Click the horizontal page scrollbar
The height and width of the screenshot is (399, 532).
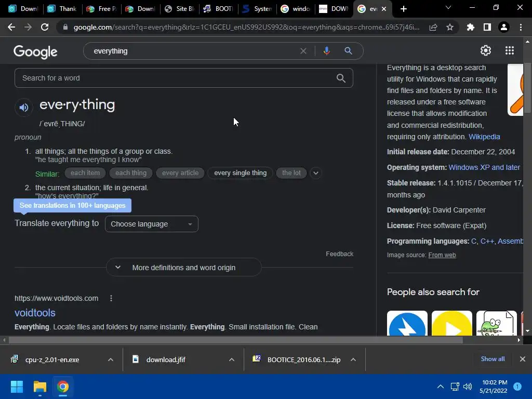click(235, 340)
